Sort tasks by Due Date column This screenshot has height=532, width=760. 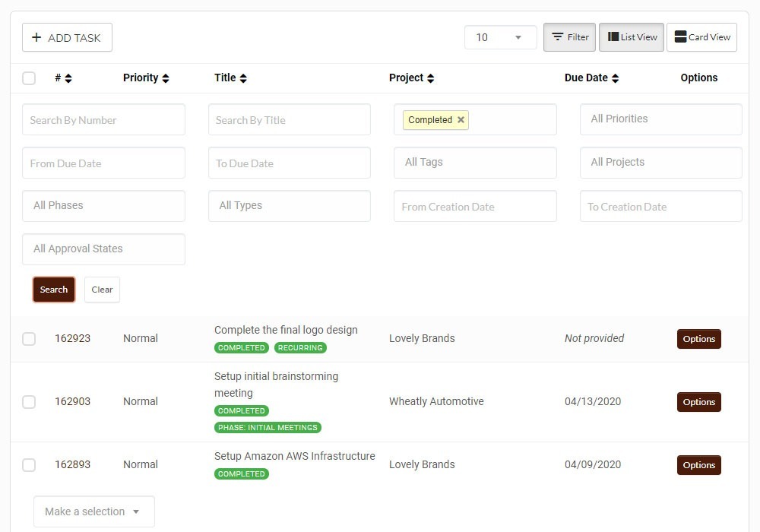click(615, 78)
